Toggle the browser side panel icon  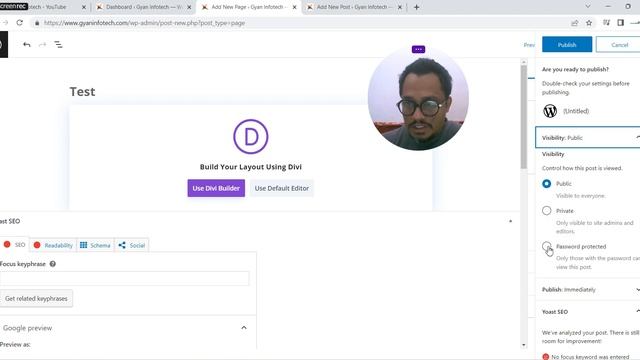(x=620, y=23)
